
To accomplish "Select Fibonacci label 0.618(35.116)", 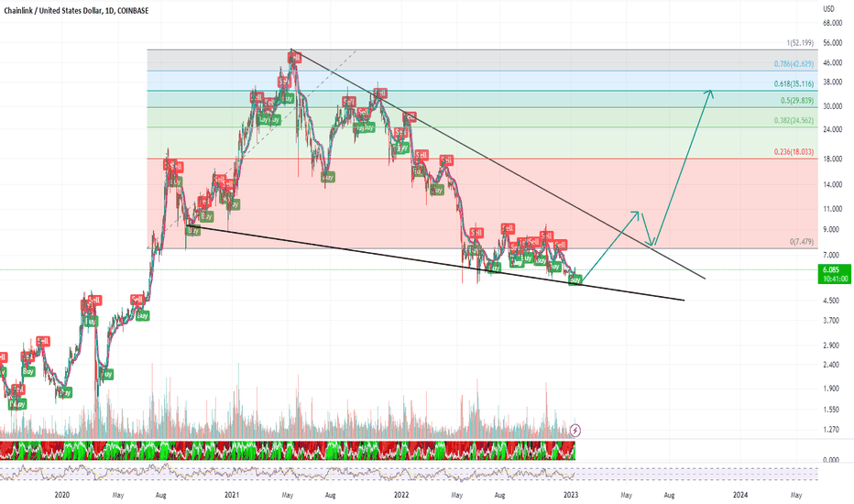I will (794, 84).
